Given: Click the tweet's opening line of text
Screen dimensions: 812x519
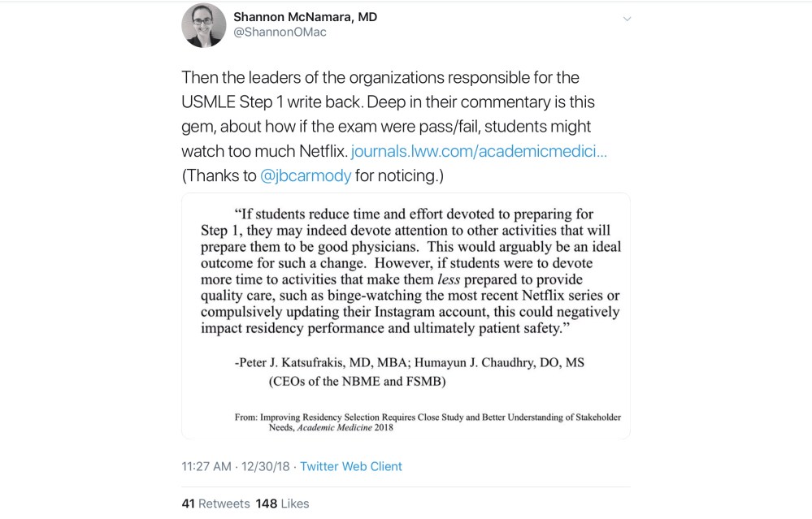Looking at the screenshot, I should tap(380, 78).
